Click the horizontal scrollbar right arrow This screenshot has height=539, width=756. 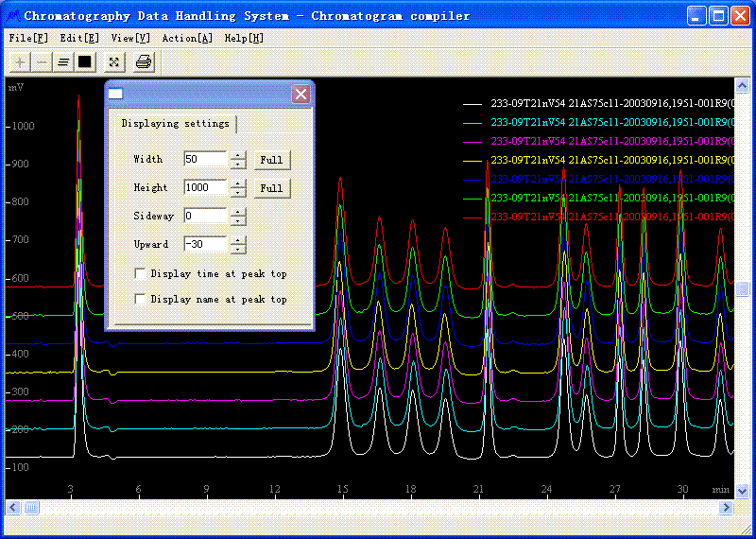click(726, 508)
